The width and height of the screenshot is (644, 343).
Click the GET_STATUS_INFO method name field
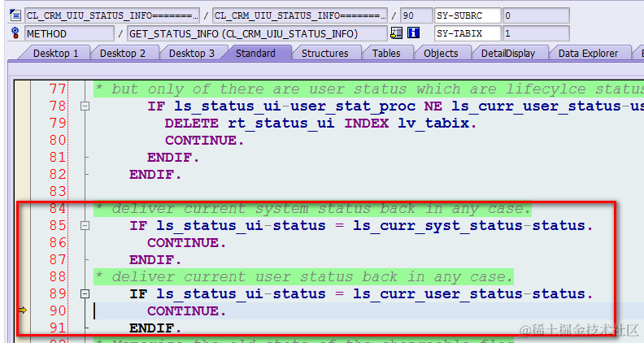point(257,33)
